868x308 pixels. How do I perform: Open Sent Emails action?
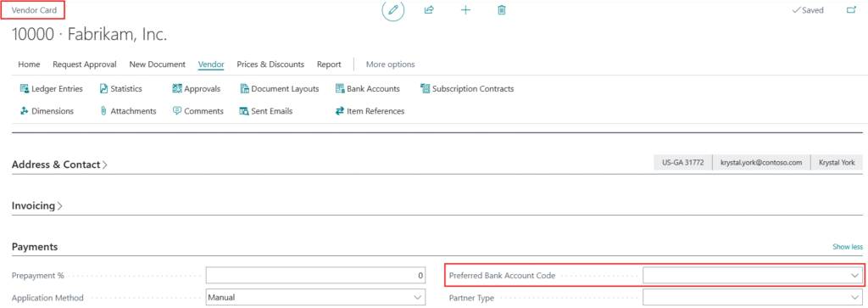click(266, 111)
